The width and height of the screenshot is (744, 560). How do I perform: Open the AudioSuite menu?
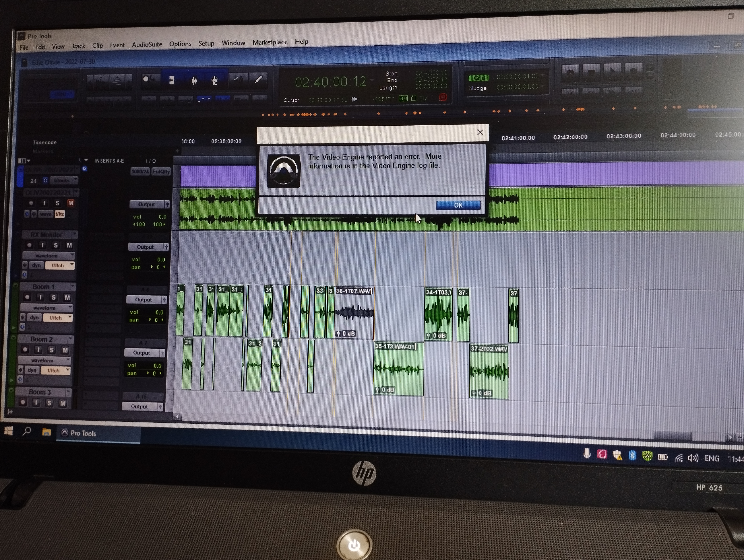(147, 44)
